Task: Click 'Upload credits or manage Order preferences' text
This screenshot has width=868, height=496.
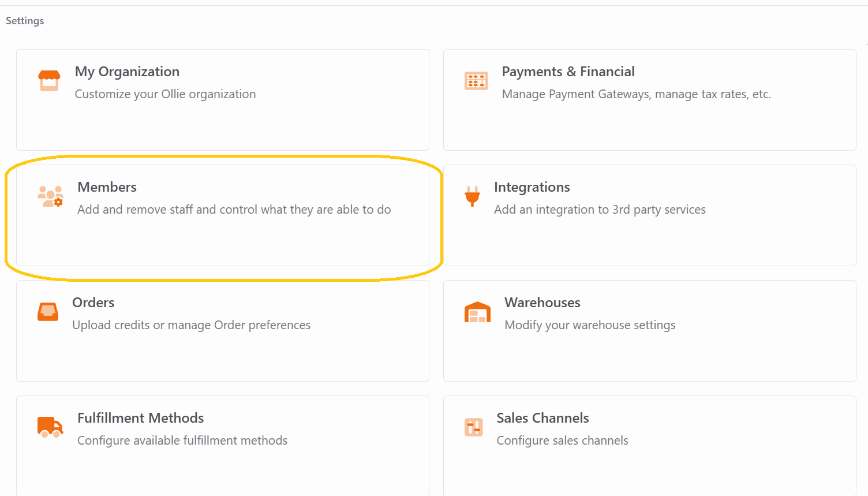Action: (x=191, y=325)
